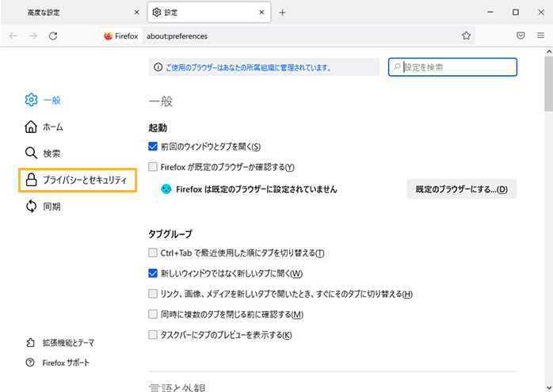This screenshot has height=392, width=553.
Task: Enable タスクバーにタブのプレビューを表示する checkbox
Action: point(154,335)
